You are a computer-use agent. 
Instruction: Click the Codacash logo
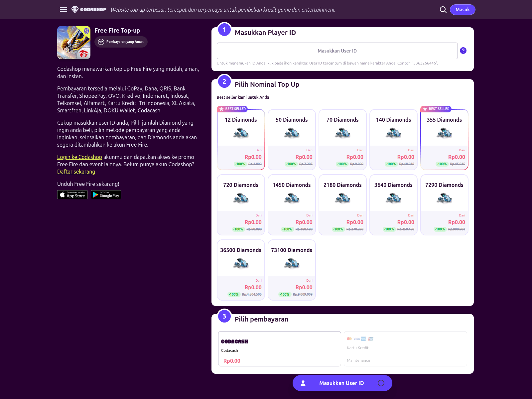[x=234, y=341]
